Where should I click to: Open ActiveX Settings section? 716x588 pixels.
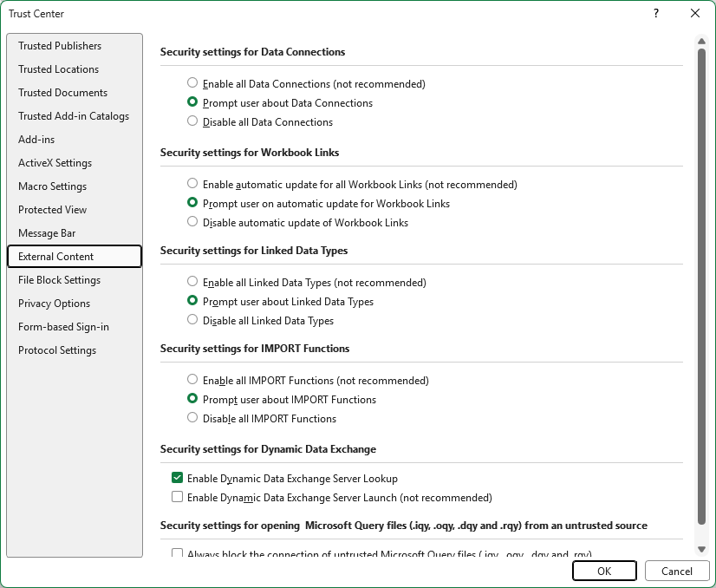[75, 163]
